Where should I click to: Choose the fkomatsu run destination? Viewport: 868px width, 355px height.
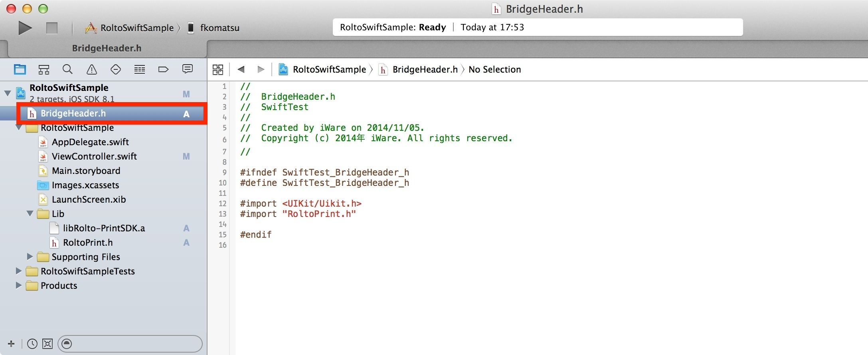click(214, 28)
